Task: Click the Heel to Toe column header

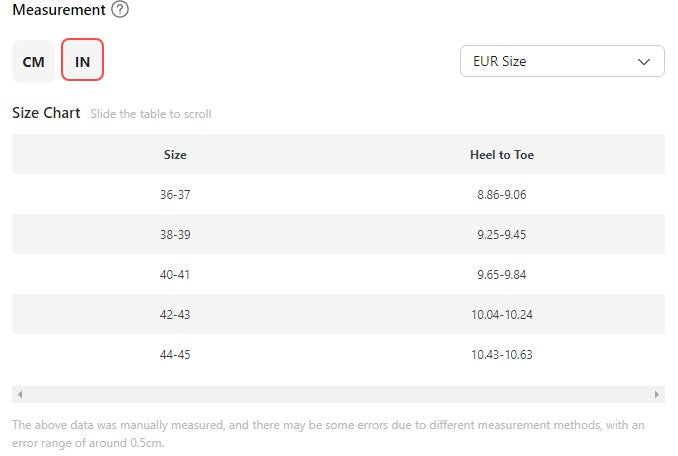Action: click(501, 155)
